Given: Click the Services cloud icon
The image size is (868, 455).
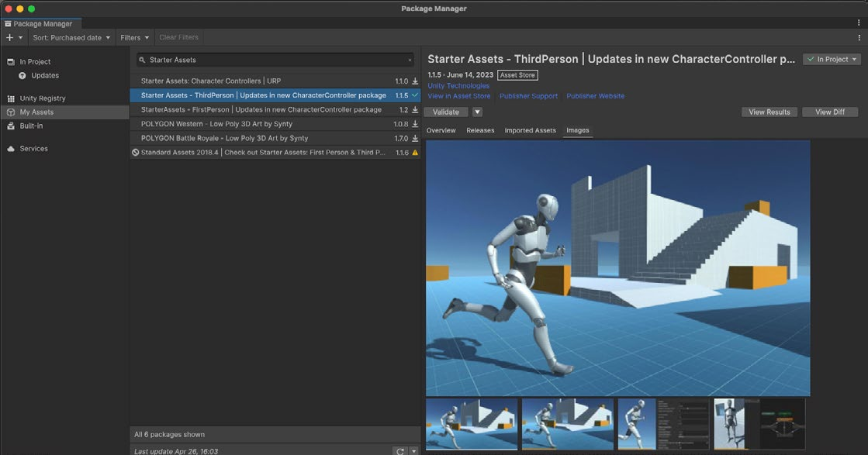Looking at the screenshot, I should pyautogui.click(x=11, y=148).
